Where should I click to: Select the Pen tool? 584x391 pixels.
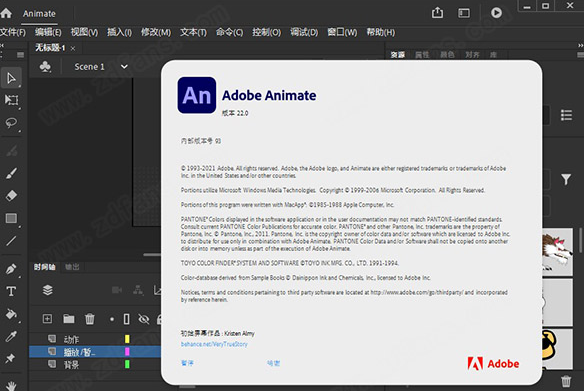pos(11,269)
